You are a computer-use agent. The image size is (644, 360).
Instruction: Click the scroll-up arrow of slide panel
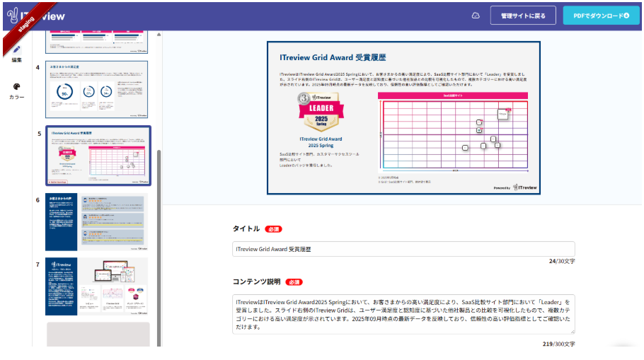click(159, 35)
